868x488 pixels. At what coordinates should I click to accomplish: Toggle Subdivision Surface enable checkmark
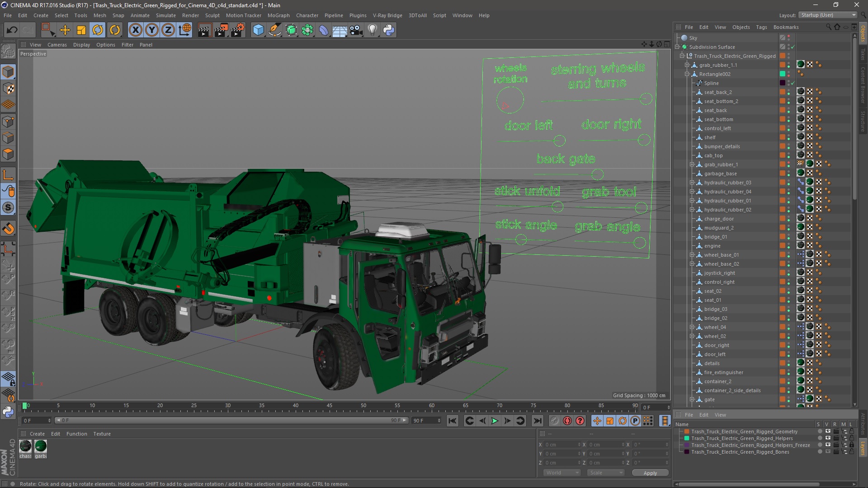(x=793, y=47)
